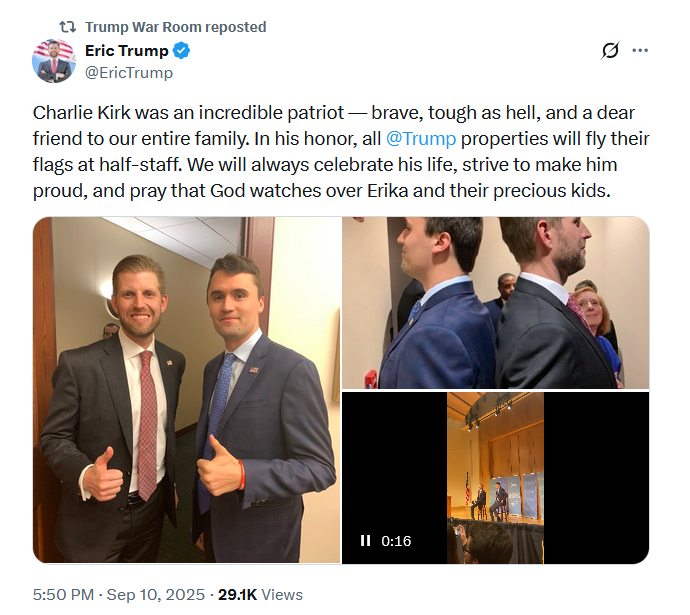The image size is (690, 615).
Task: Click the 5:50 PM post time
Action: click(x=63, y=594)
